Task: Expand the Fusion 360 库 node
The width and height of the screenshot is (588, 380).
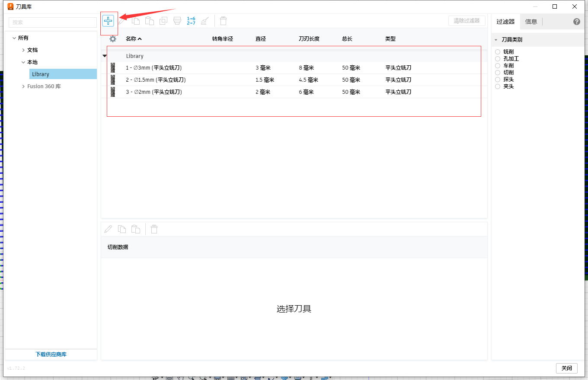Action: pyautogui.click(x=23, y=86)
